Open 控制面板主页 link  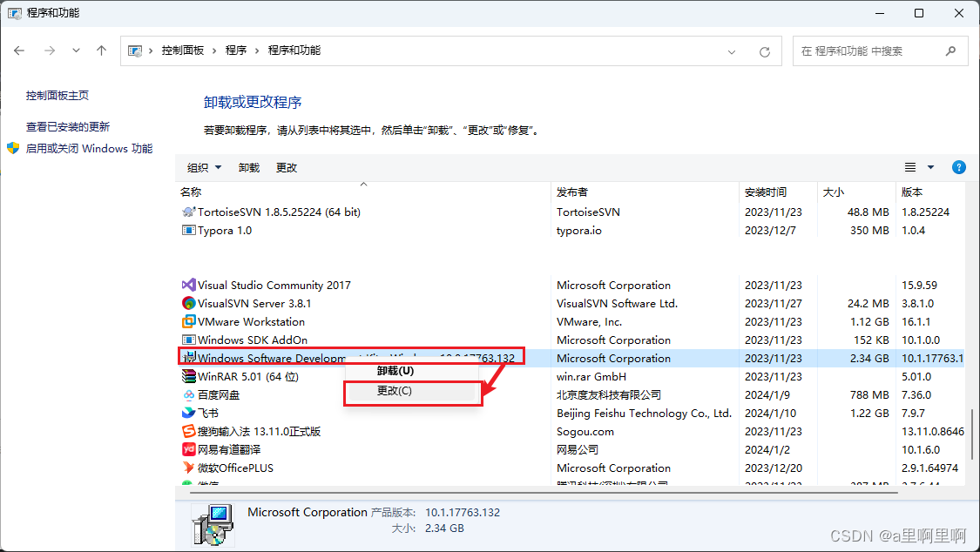coord(57,96)
